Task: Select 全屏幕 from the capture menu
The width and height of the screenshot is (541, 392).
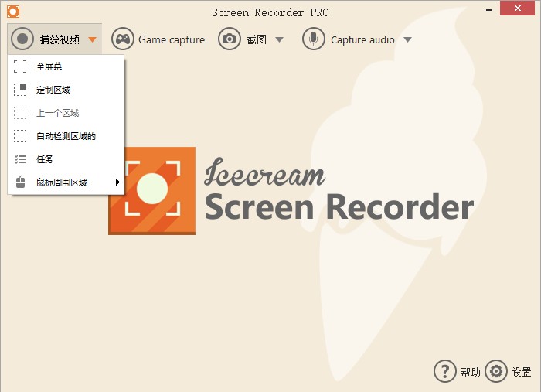Action: pyautogui.click(x=66, y=66)
